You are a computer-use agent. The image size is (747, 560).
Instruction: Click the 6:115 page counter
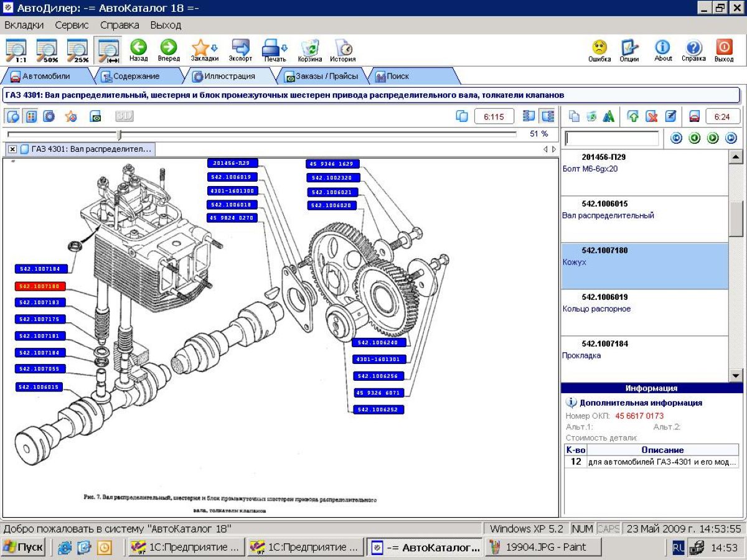pyautogui.click(x=494, y=116)
